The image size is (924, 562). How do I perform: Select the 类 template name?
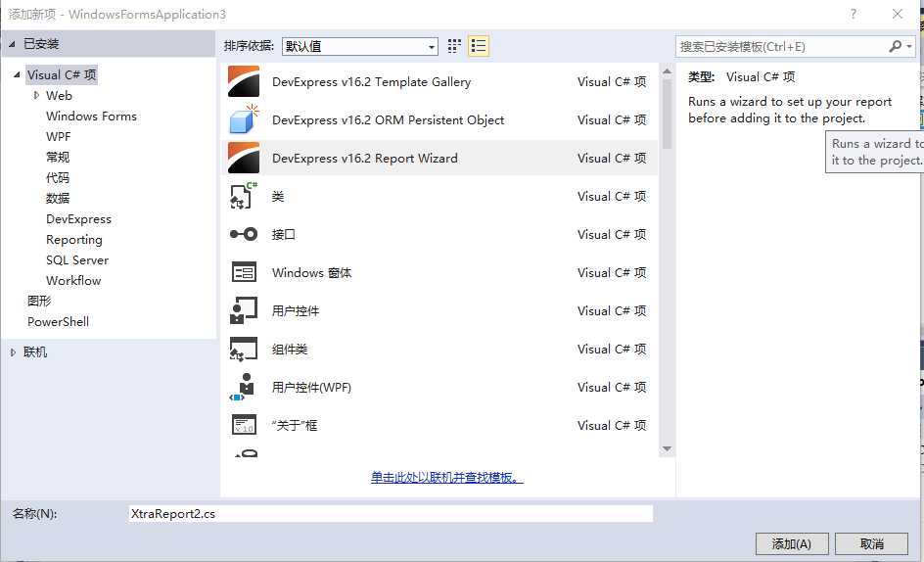point(278,197)
